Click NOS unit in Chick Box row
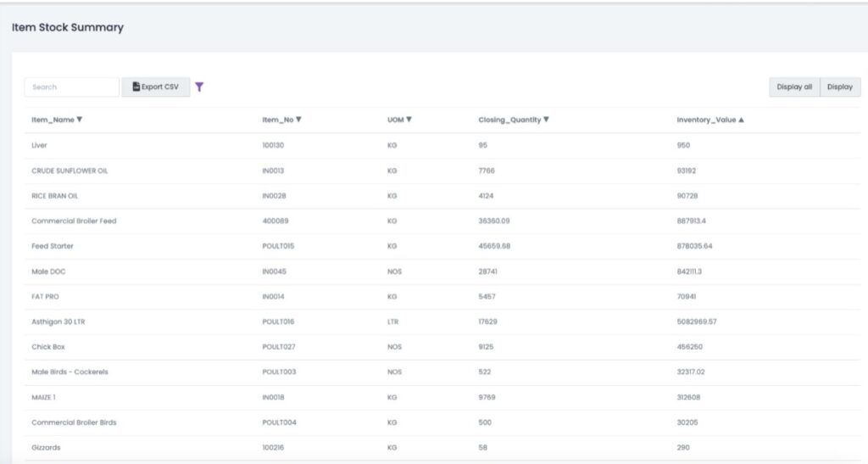This screenshot has height=464, width=868. click(395, 347)
